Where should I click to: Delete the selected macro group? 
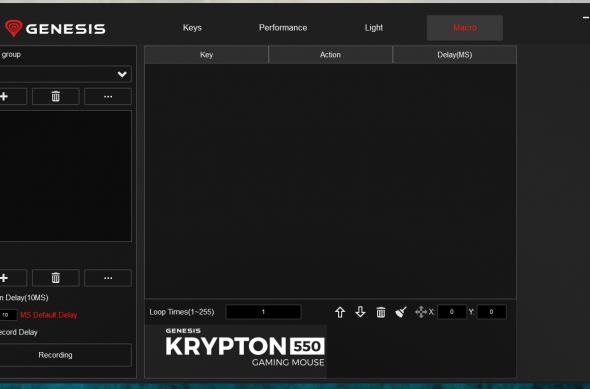click(x=56, y=96)
